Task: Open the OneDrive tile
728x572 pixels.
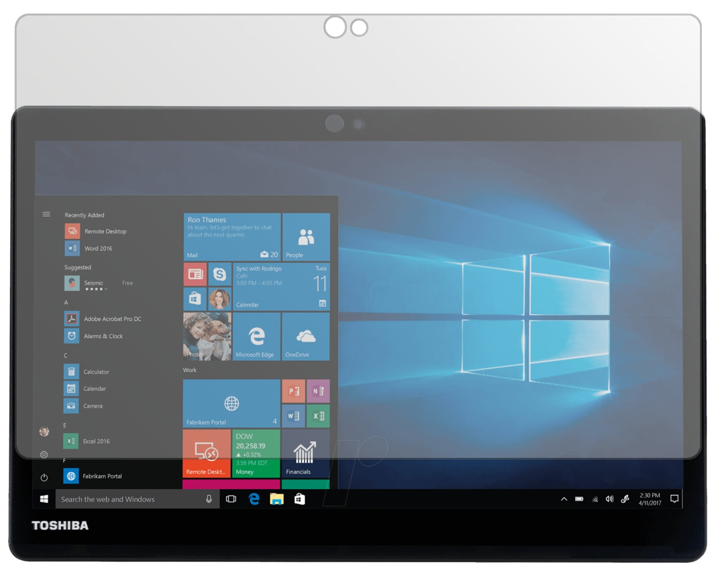Action: pos(306,336)
